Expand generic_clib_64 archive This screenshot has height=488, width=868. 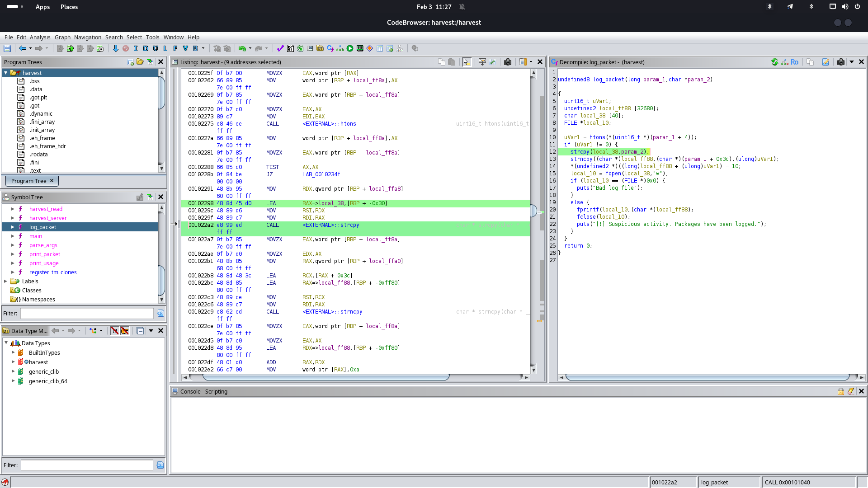(13, 381)
